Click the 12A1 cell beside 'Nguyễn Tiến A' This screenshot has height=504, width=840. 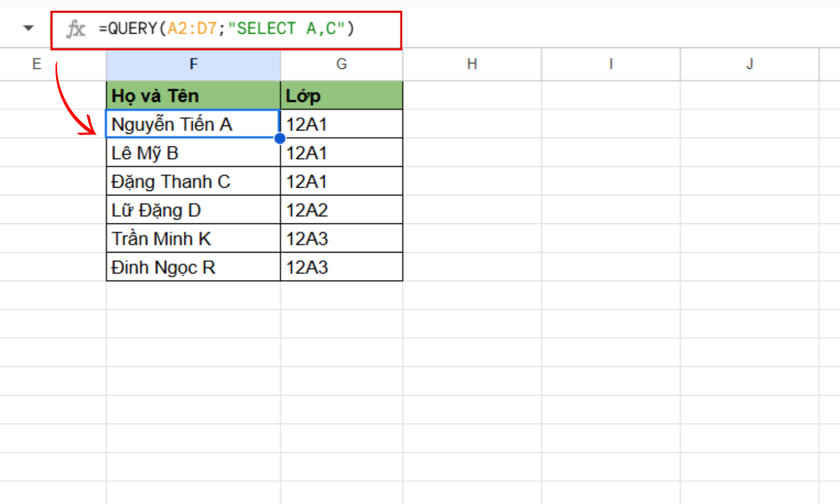341,124
